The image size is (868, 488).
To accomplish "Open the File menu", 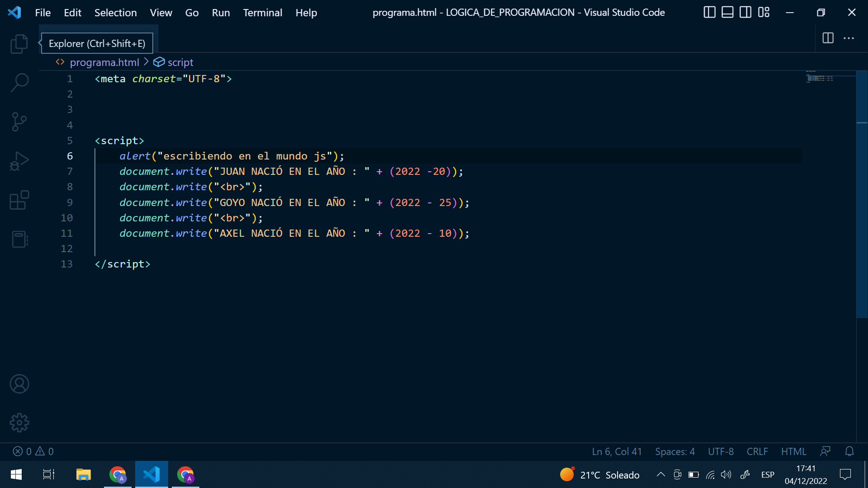I will tap(43, 13).
